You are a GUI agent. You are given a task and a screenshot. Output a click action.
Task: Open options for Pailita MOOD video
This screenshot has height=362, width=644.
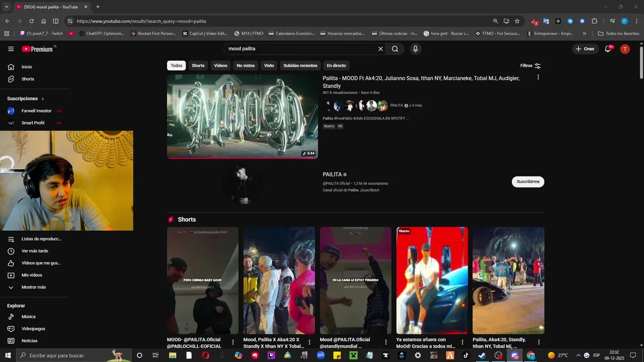[x=538, y=77]
